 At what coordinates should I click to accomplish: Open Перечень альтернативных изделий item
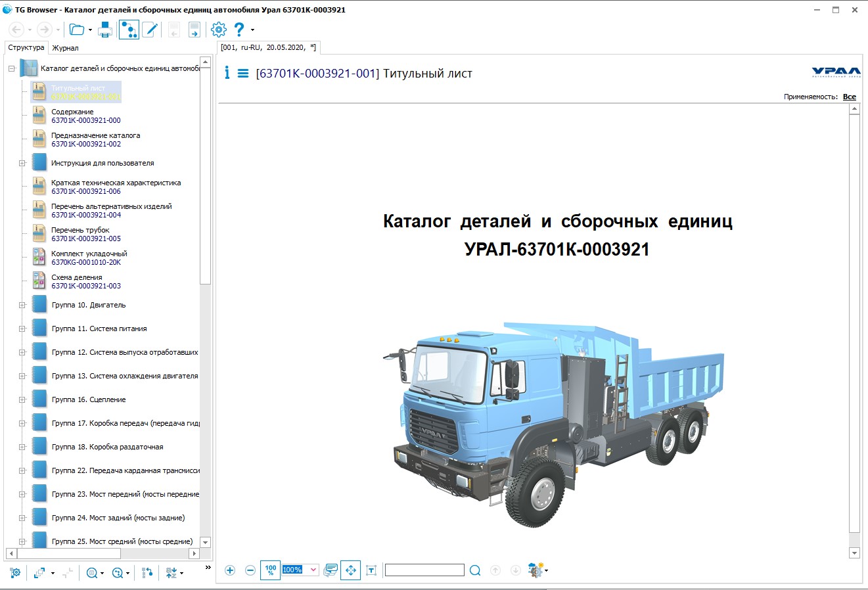[112, 210]
